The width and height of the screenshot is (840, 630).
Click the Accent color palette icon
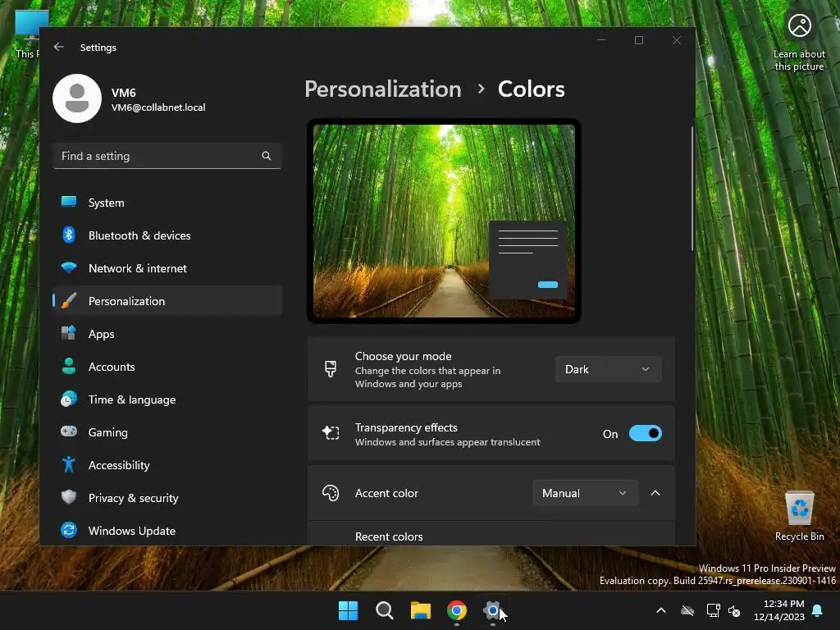(331, 493)
